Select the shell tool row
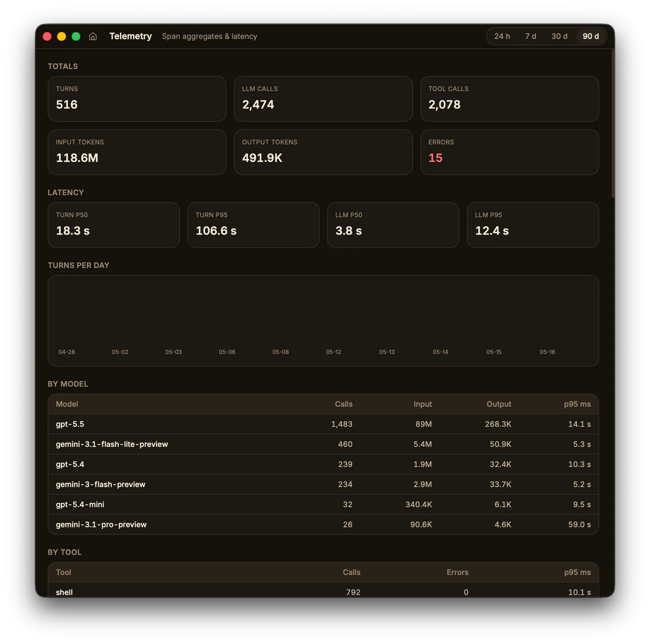Viewport: 650px width, 644px height. pos(323,590)
